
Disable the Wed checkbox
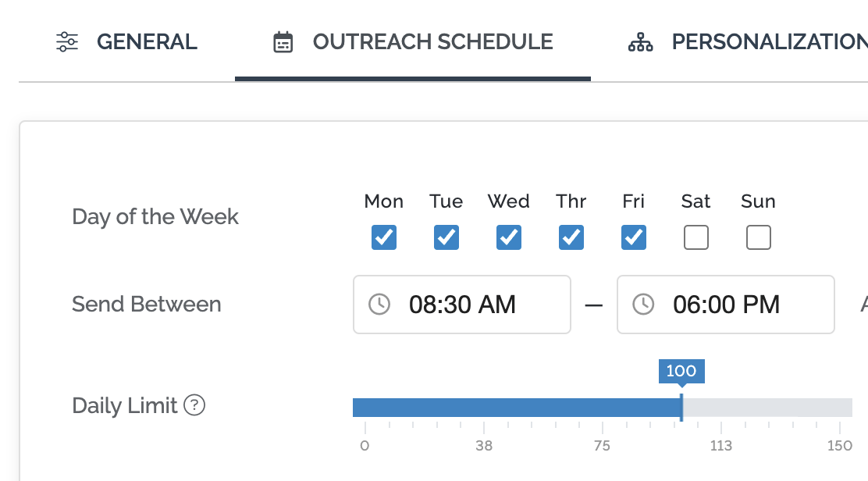click(x=508, y=237)
